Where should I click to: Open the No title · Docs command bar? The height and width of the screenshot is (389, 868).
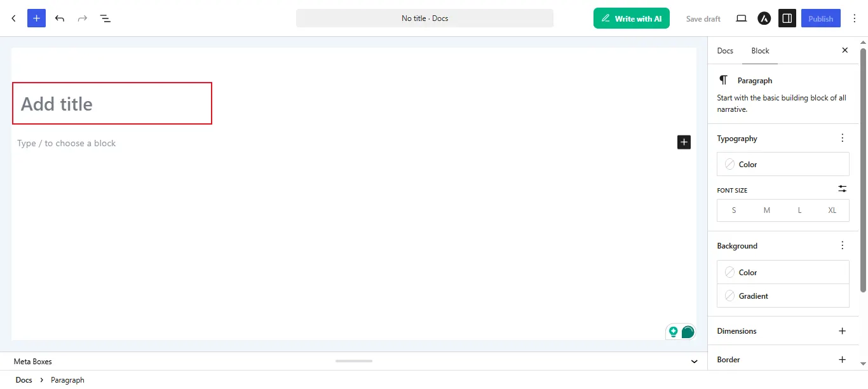tap(424, 18)
